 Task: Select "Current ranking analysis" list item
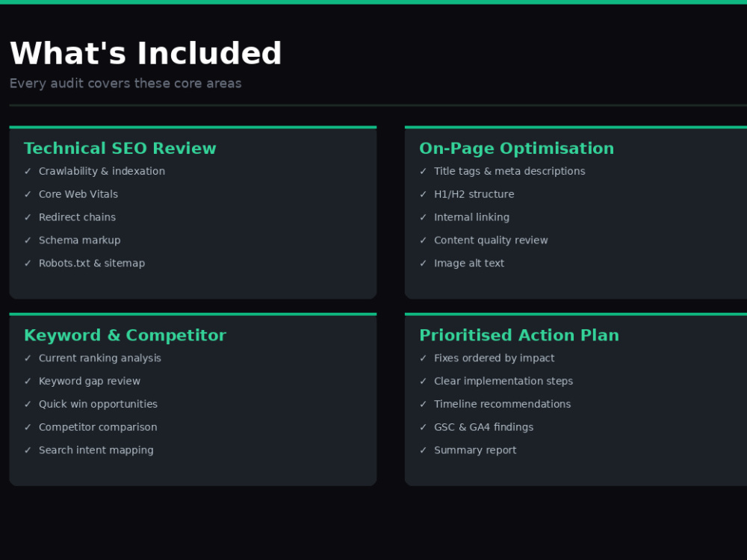tap(100, 358)
